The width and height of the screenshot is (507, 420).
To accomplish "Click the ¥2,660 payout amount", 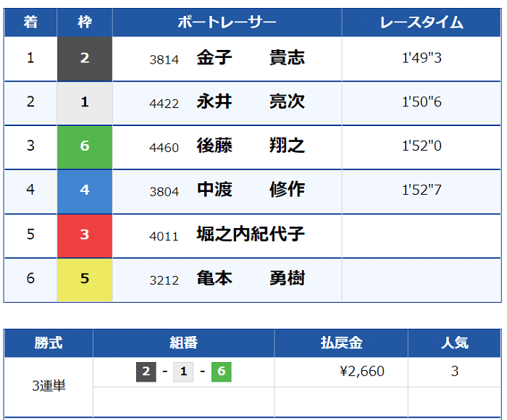I will coord(362,371).
